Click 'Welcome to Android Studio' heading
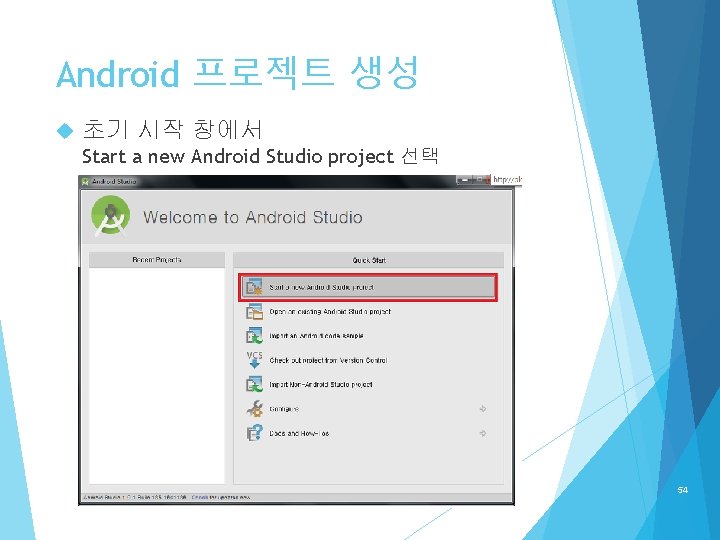 tap(253, 217)
